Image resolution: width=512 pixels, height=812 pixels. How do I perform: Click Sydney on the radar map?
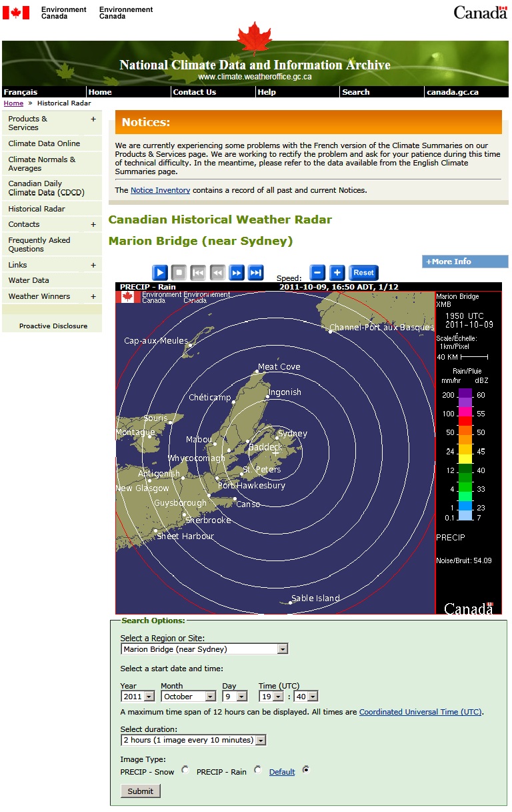(292, 434)
